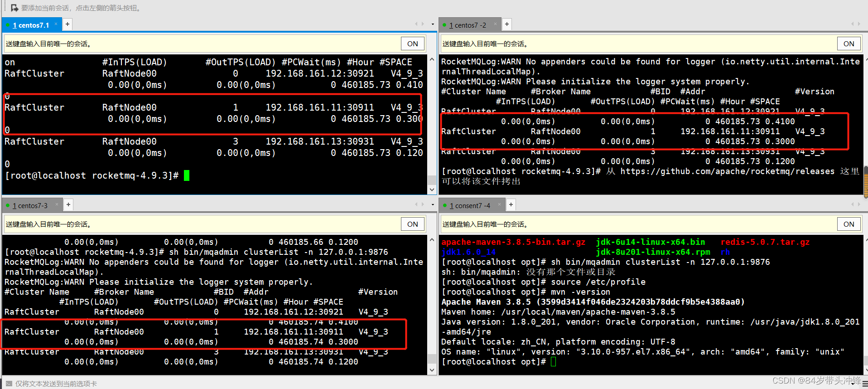Screen dimensions: 868x389
Task: Toggle ON button in centos7-3 pane
Action: click(412, 224)
